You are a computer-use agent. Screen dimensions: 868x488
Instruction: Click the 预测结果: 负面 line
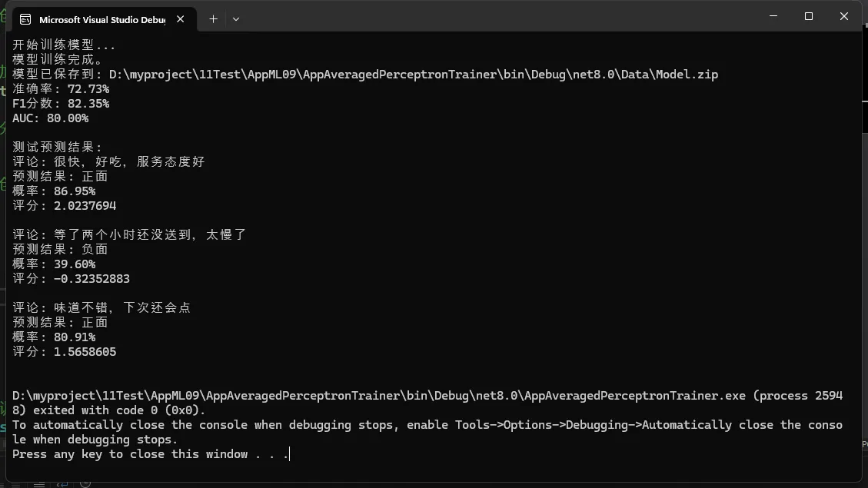(60, 250)
